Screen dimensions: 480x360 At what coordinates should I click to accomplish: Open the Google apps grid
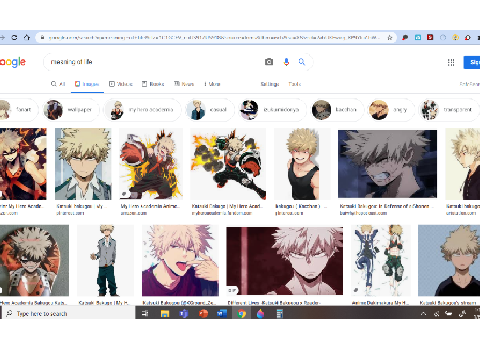tap(451, 62)
